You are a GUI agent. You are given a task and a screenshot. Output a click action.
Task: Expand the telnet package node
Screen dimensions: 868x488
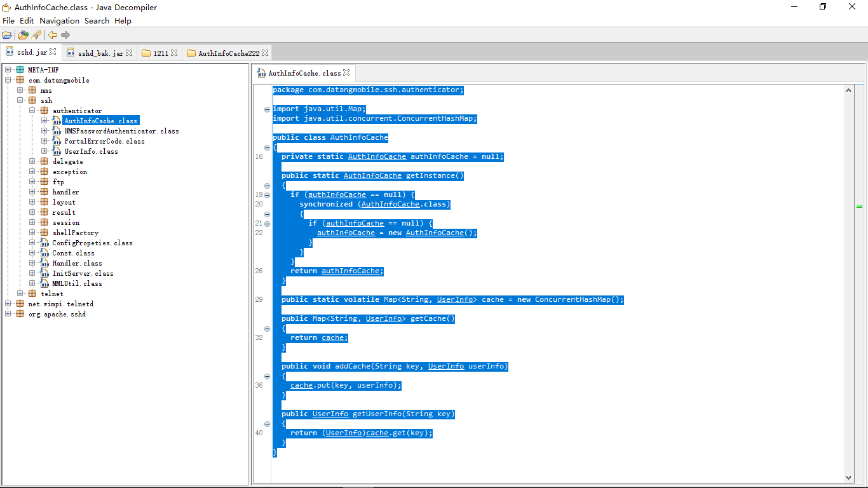pos(20,294)
